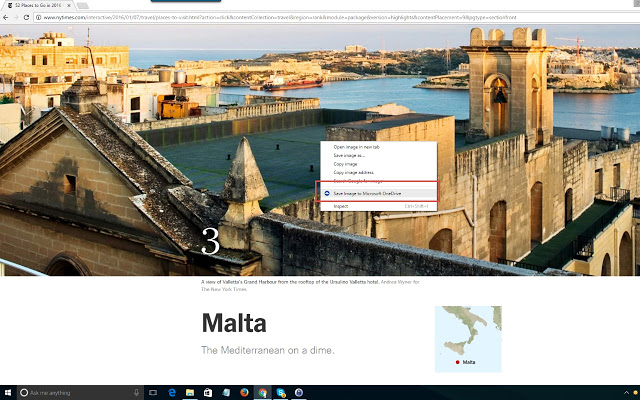This screenshot has height=400, width=640.
Task: Click the Malta map thumbnail
Action: [x=468, y=339]
